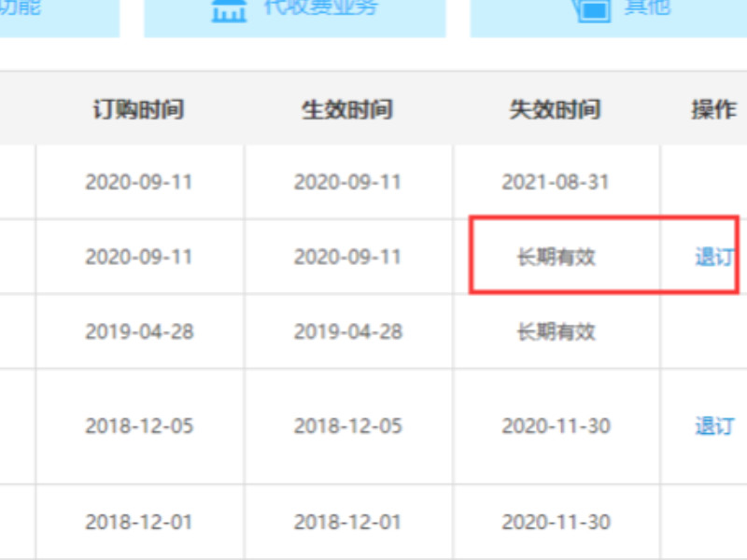Select the 2021-08-31 expiration date cell
Image resolution: width=747 pixels, height=560 pixels.
pyautogui.click(x=556, y=182)
